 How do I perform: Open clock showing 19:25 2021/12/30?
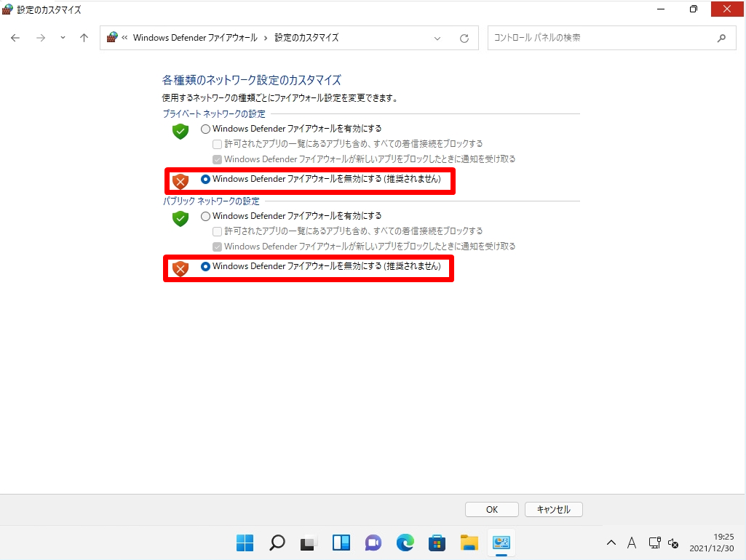[x=712, y=543]
